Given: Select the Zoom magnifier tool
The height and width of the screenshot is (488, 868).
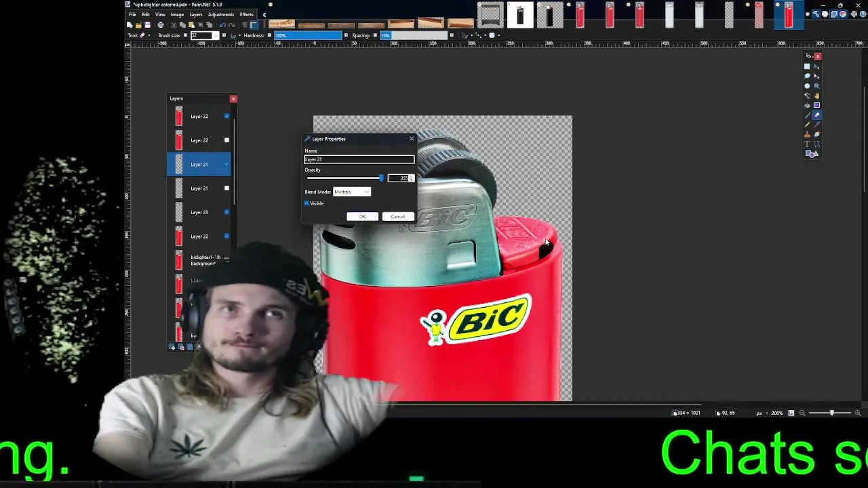Looking at the screenshot, I should (816, 86).
